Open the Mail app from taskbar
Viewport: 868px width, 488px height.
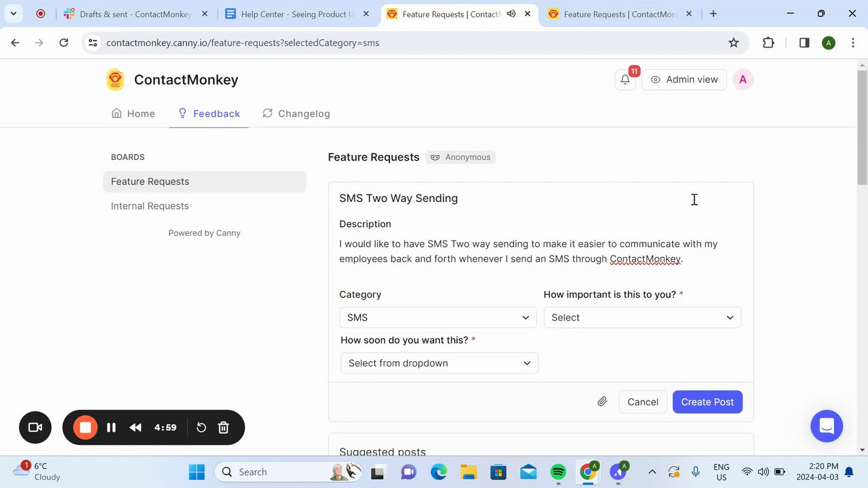528,472
